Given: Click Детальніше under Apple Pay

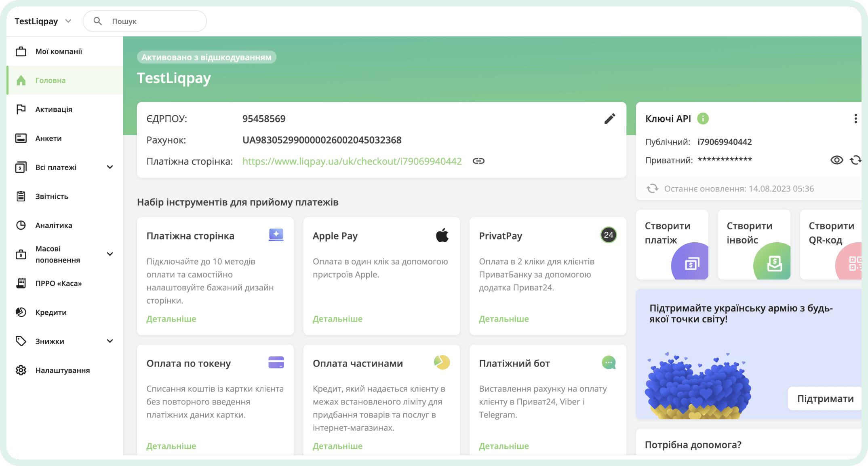Looking at the screenshot, I should click(x=337, y=319).
